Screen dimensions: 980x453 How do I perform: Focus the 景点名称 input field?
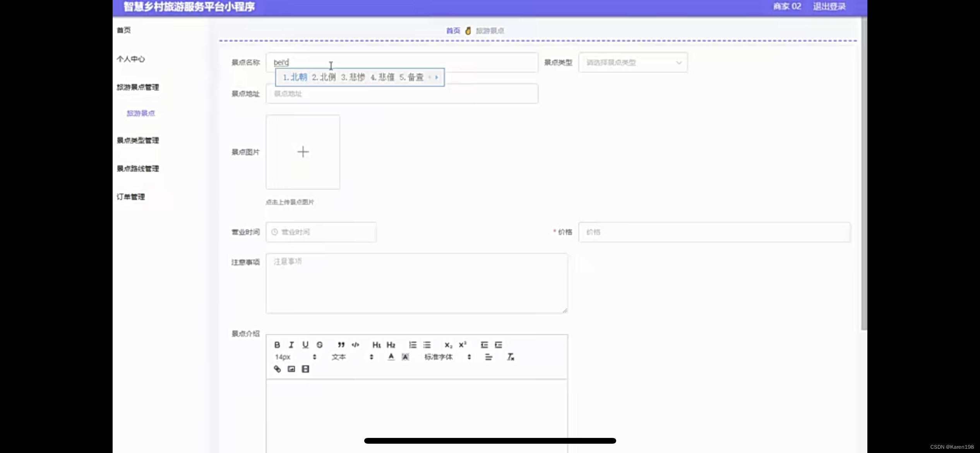point(402,62)
